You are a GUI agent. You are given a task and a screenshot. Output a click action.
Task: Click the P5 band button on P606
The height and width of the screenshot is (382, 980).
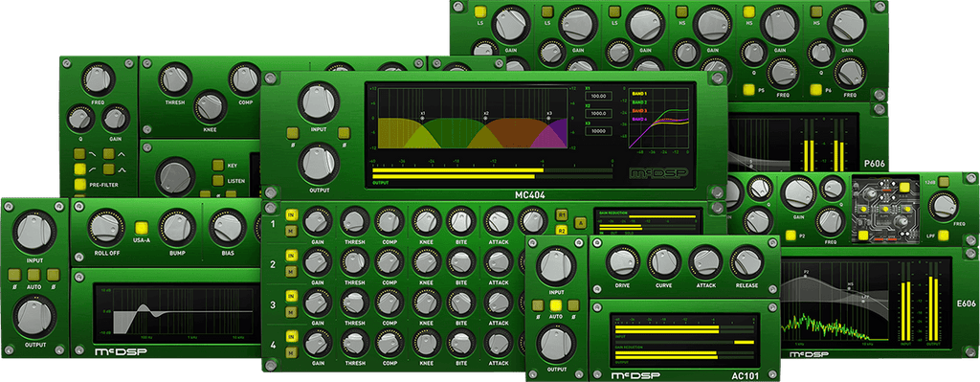click(x=747, y=90)
